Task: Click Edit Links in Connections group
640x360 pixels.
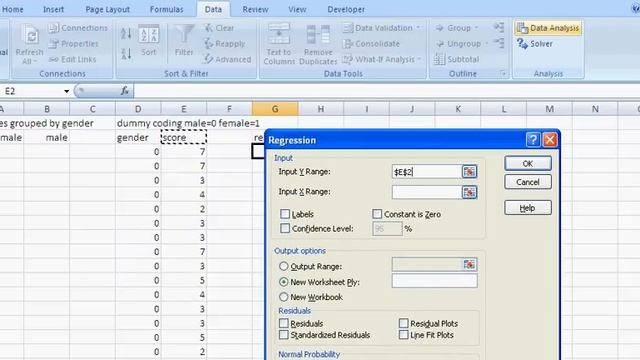Action: coord(72,60)
